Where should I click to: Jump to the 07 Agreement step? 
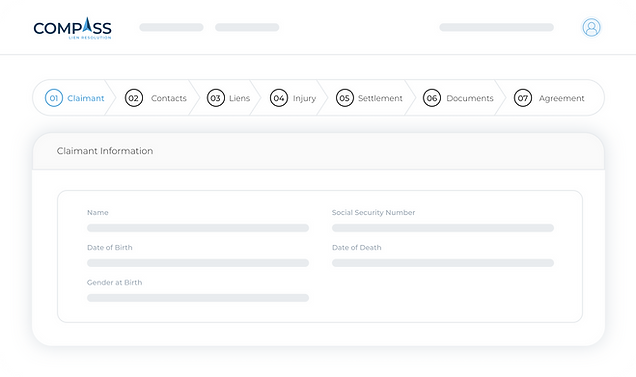click(x=549, y=98)
